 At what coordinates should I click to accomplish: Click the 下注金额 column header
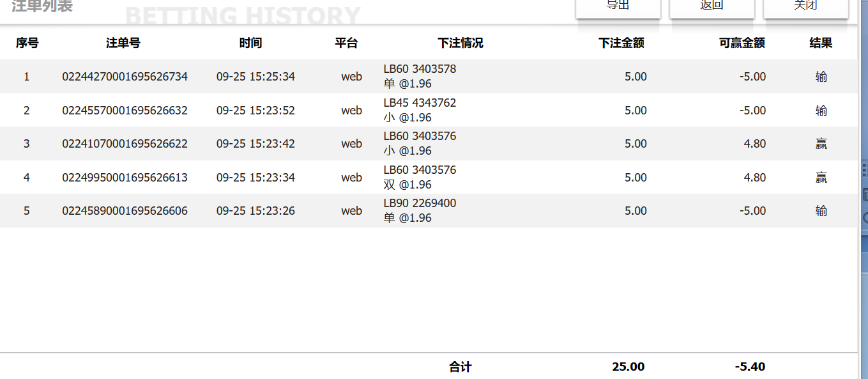[621, 43]
